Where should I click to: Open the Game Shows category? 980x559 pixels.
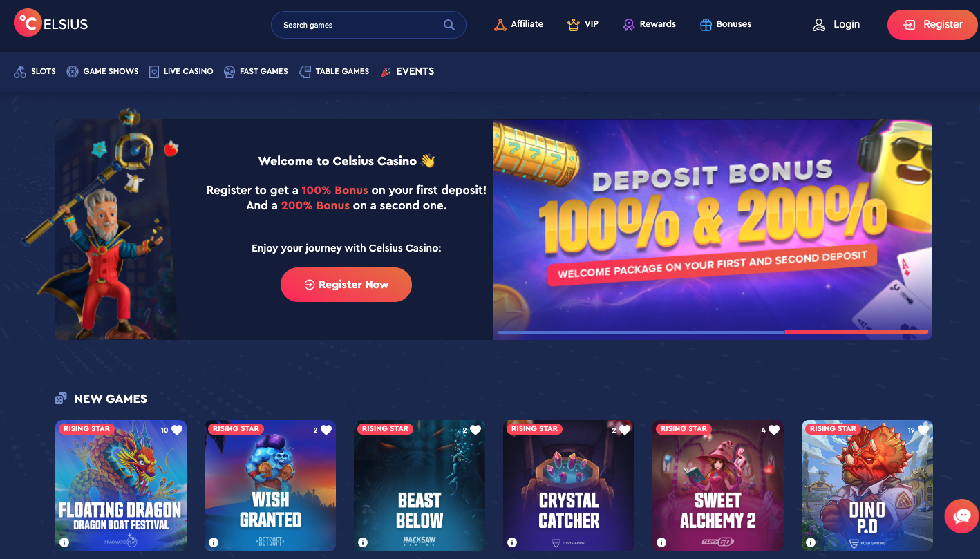coord(102,71)
